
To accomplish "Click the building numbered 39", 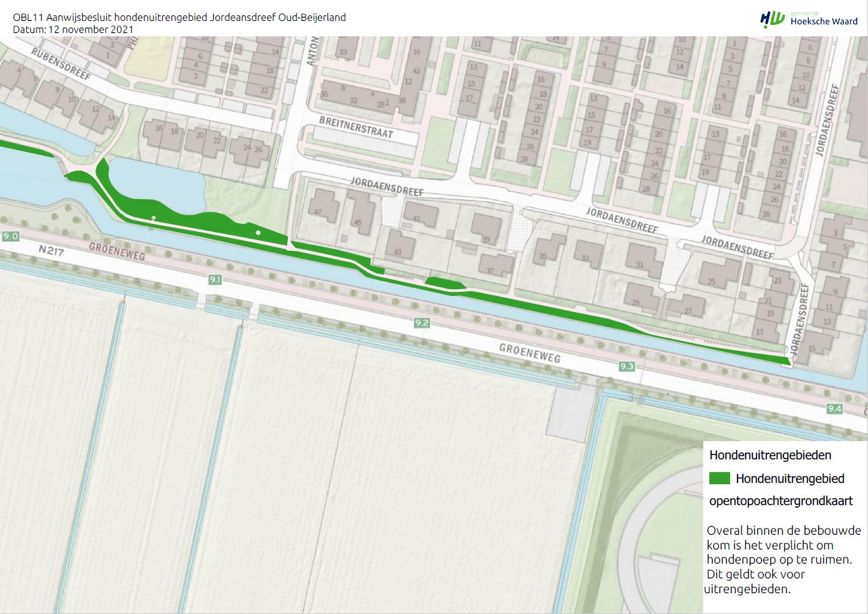I will pyautogui.click(x=486, y=229).
